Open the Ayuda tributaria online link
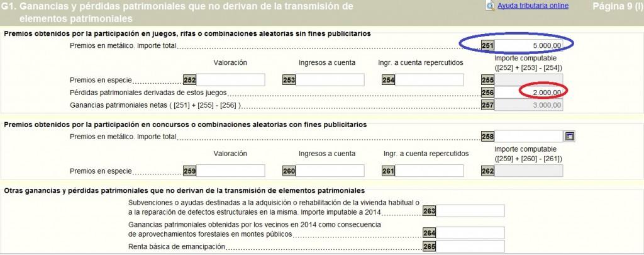The width and height of the screenshot is (644, 255). (533, 6)
